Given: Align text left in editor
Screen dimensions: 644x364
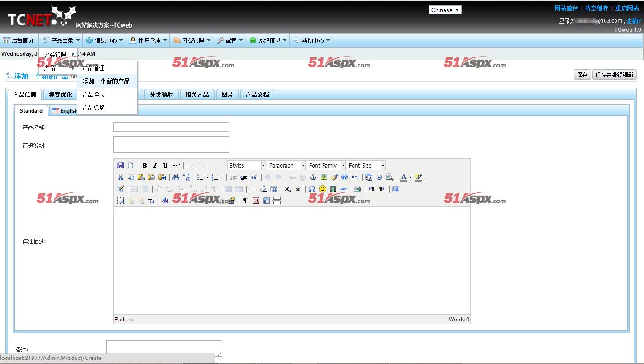Looking at the screenshot, I should pos(190,165).
